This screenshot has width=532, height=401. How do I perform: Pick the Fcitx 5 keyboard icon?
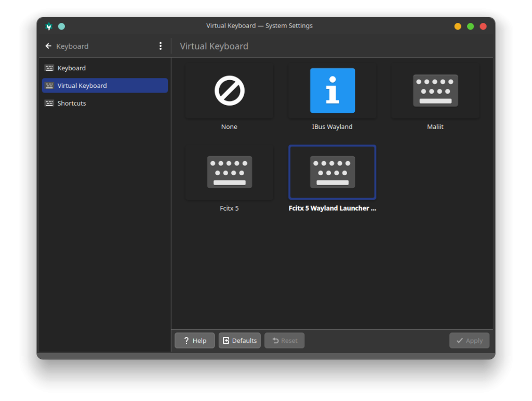tap(229, 172)
